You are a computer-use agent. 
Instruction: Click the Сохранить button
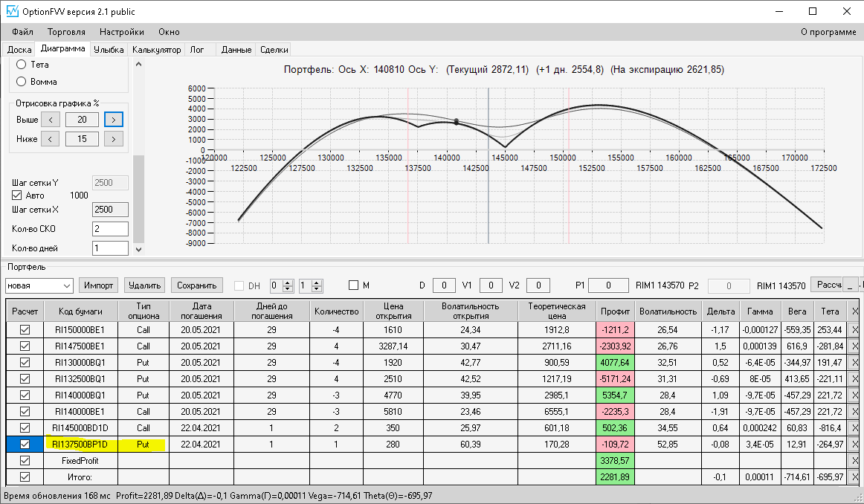coord(197,285)
